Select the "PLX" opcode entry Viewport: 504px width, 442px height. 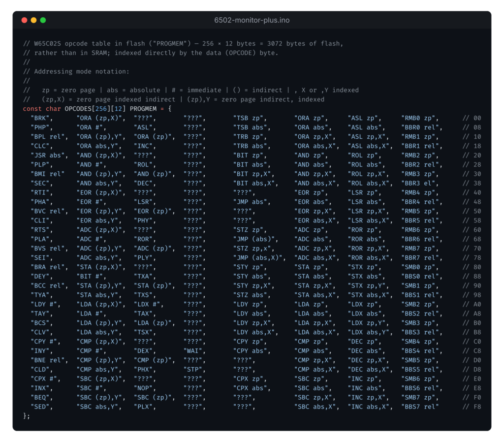(143, 407)
